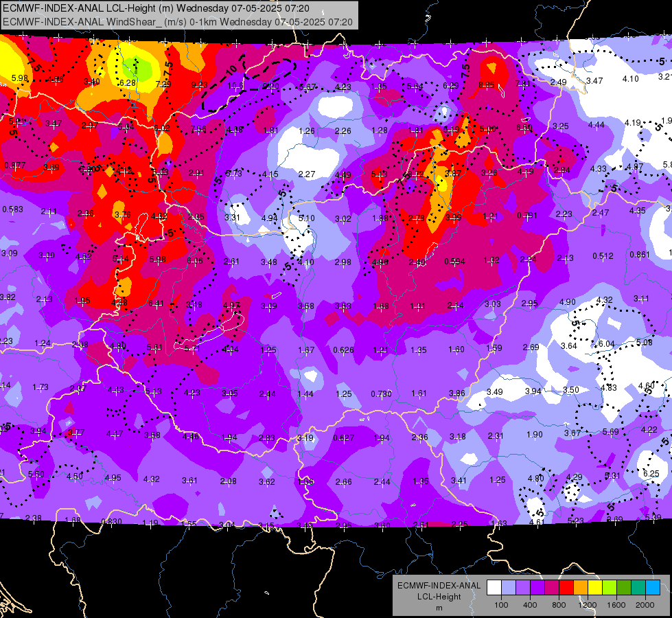Click the wind shear value 5.08
This screenshot has height=618, width=672.
644,342
